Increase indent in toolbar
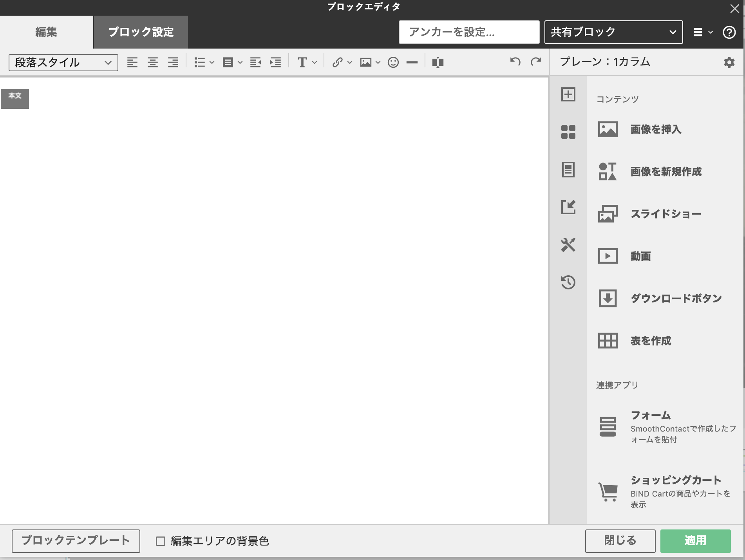 pos(276,62)
